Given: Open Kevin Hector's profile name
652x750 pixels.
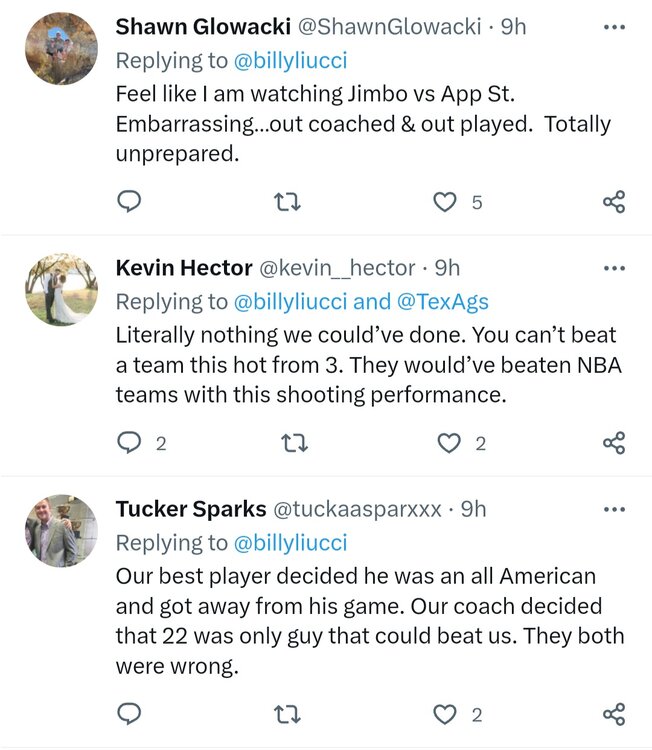Looking at the screenshot, I should 183,268.
